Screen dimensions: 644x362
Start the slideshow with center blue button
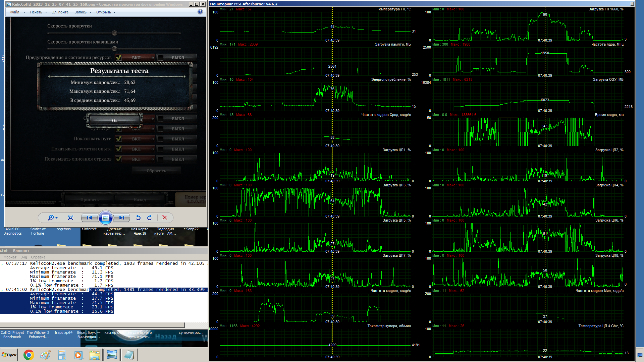click(x=105, y=218)
